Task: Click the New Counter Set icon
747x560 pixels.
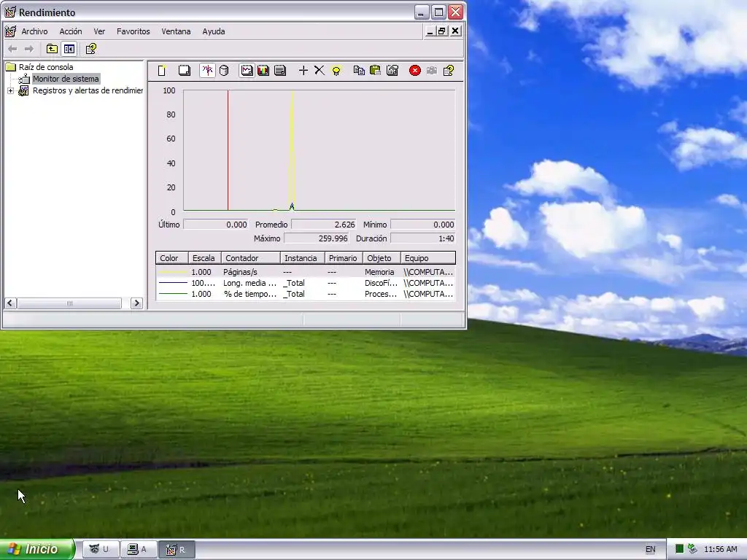Action: [162, 71]
